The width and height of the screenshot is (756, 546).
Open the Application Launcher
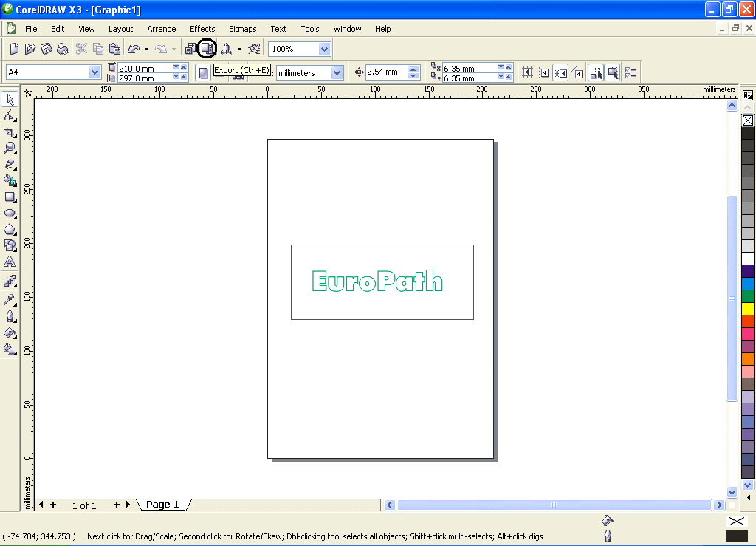[x=227, y=49]
